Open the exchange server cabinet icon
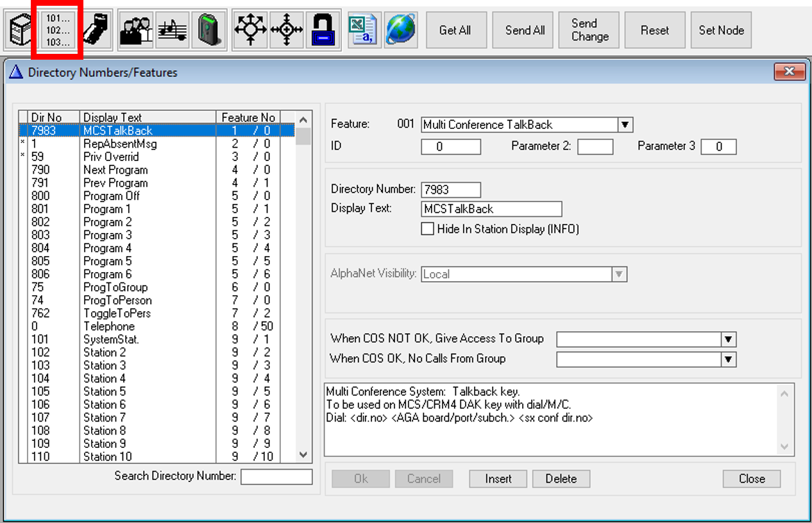Image resolution: width=812 pixels, height=523 pixels. pyautogui.click(x=21, y=30)
